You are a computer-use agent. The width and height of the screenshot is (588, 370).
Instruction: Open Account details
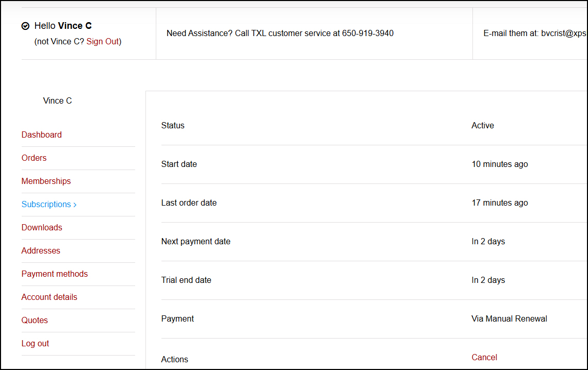pyautogui.click(x=49, y=297)
